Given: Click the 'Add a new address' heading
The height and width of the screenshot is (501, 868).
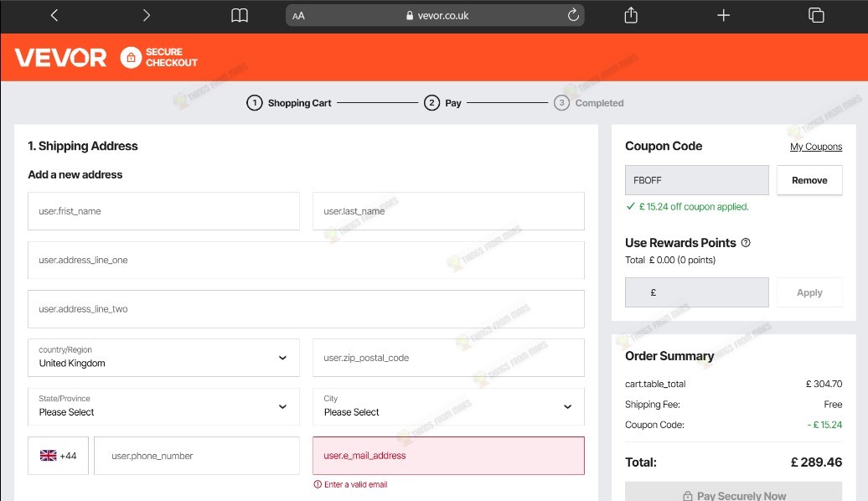Looking at the screenshot, I should (x=75, y=174).
